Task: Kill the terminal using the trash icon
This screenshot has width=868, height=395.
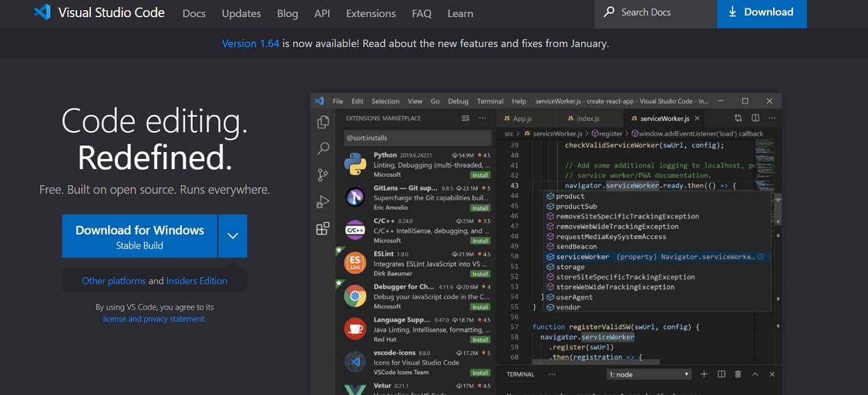Action: (x=738, y=374)
